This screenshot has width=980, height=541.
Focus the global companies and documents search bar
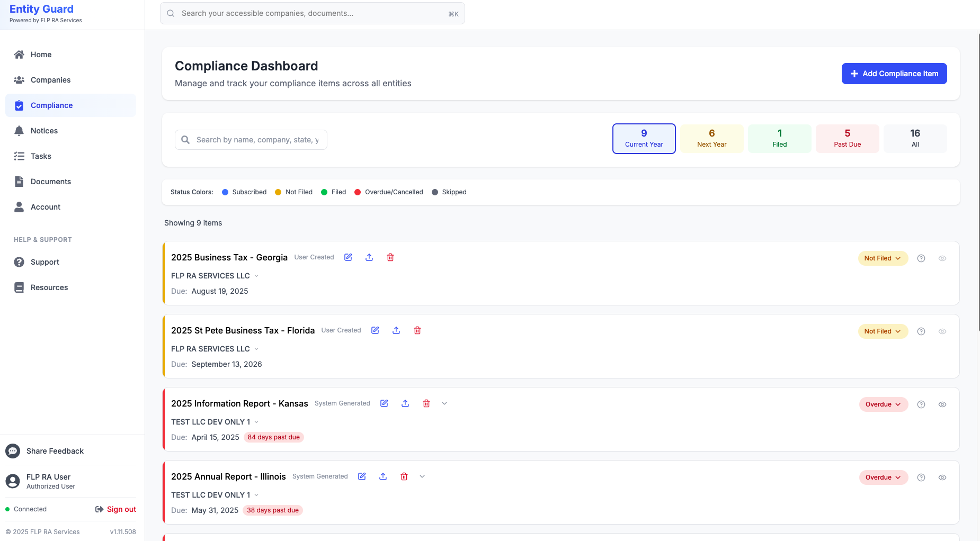tap(313, 13)
